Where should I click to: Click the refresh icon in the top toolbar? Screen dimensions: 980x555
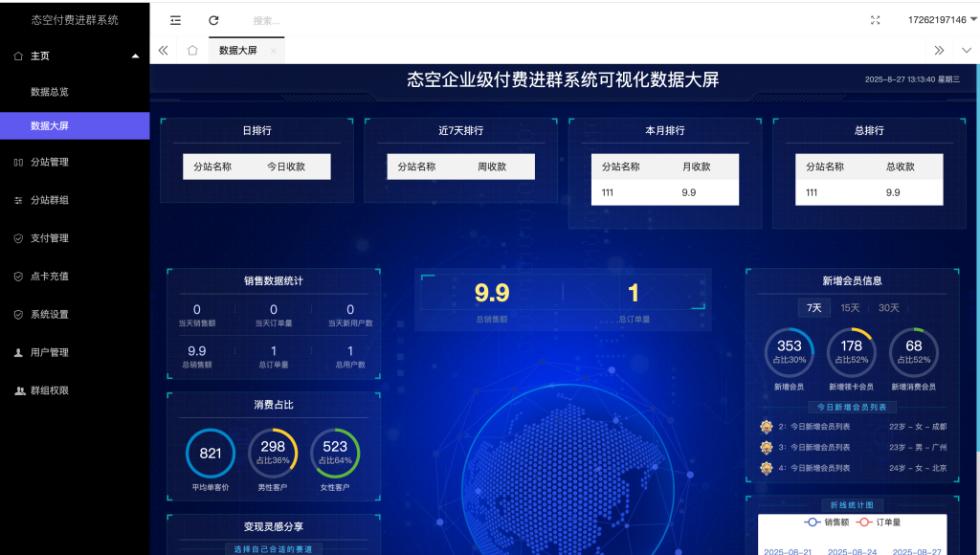click(x=212, y=20)
